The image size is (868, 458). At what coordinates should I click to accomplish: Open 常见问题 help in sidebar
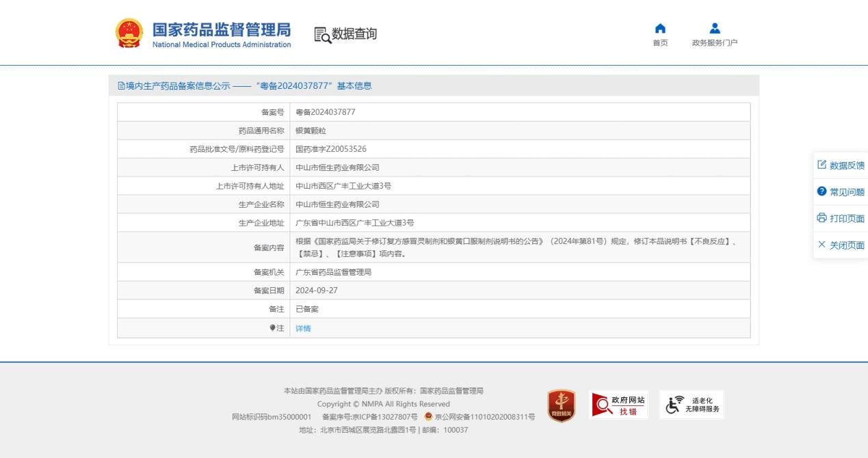point(841,192)
